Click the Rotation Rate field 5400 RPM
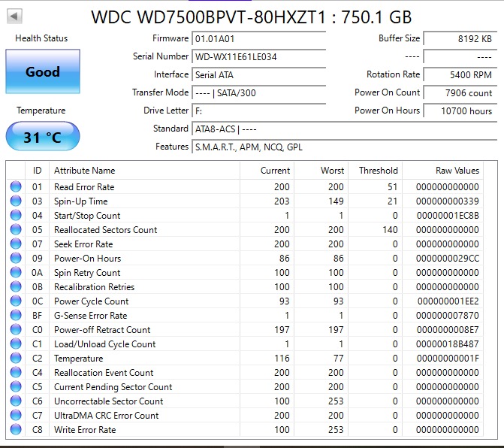 [x=460, y=75]
